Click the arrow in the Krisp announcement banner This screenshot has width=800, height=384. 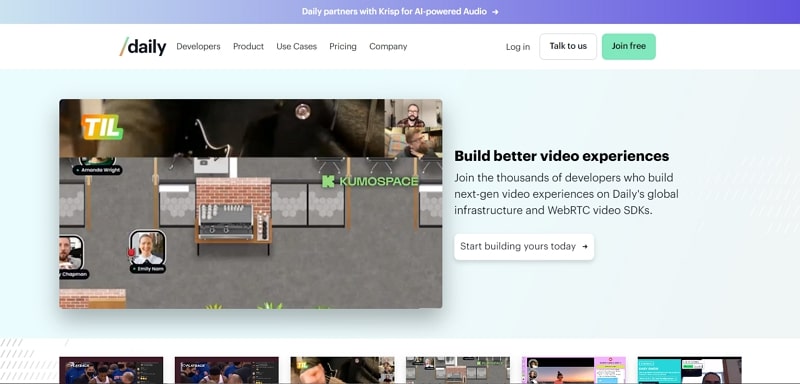(495, 12)
